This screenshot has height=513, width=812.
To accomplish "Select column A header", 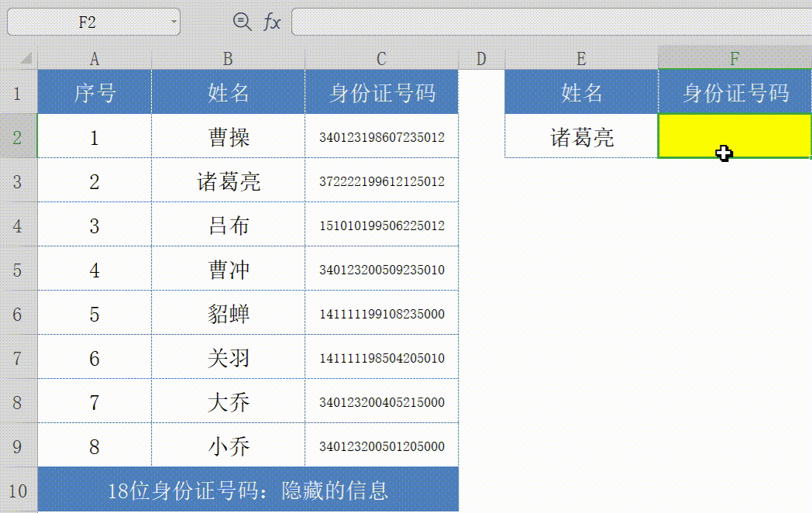I will 95,58.
